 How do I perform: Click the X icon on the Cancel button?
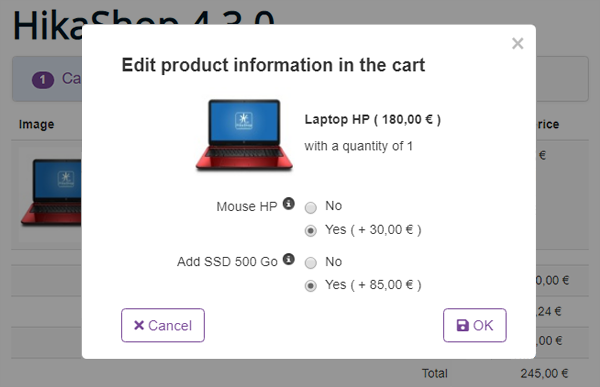pos(139,325)
